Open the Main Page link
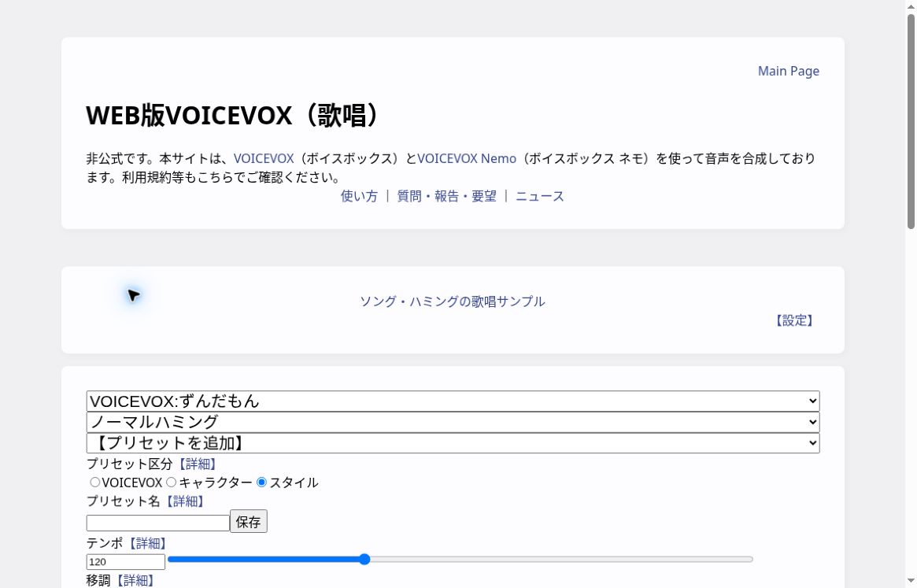 [x=789, y=71]
